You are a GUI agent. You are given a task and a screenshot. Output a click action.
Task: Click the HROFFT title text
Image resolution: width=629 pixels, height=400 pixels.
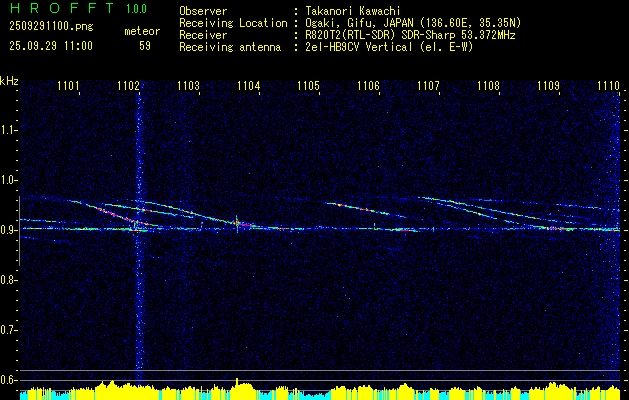tap(62, 8)
